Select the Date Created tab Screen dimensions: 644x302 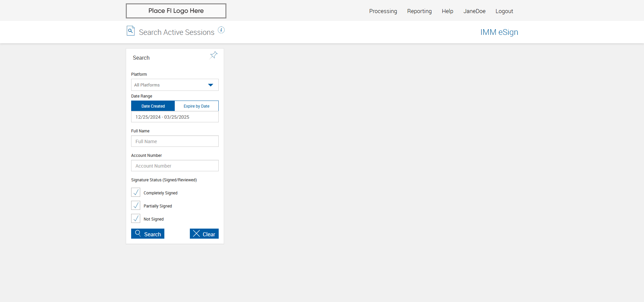click(x=153, y=106)
